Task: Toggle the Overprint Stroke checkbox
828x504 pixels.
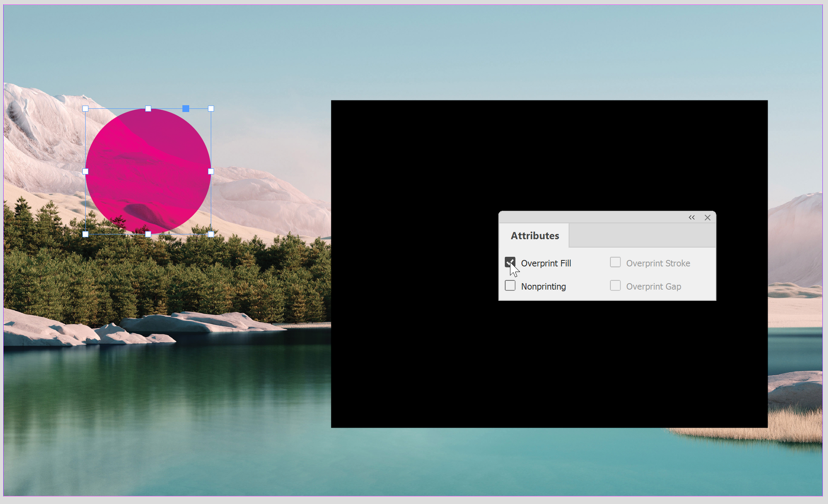Action: [615, 262]
